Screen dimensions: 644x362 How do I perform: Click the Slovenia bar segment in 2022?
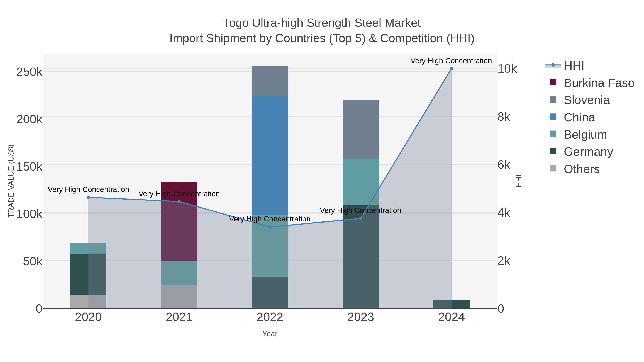click(270, 81)
